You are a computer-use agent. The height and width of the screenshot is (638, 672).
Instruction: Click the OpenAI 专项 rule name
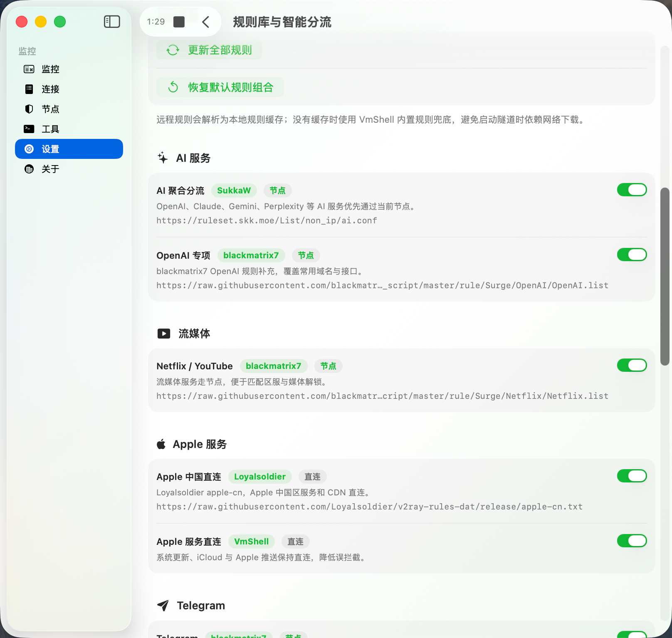click(183, 255)
